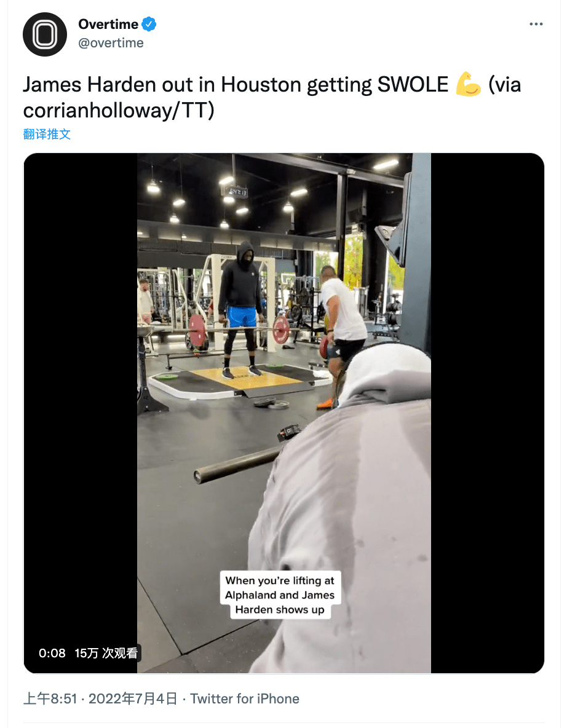
Task: Click the man in blue shorts in video
Action: [x=241, y=310]
